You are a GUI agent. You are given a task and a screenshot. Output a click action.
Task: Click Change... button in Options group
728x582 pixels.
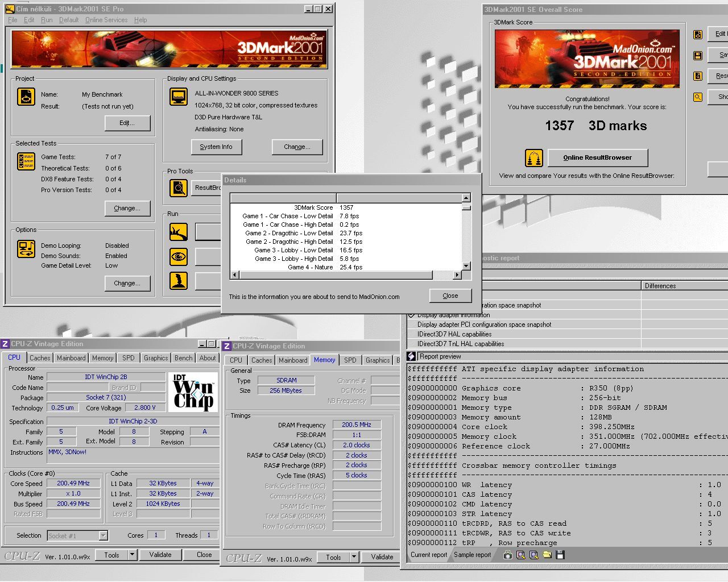[127, 283]
